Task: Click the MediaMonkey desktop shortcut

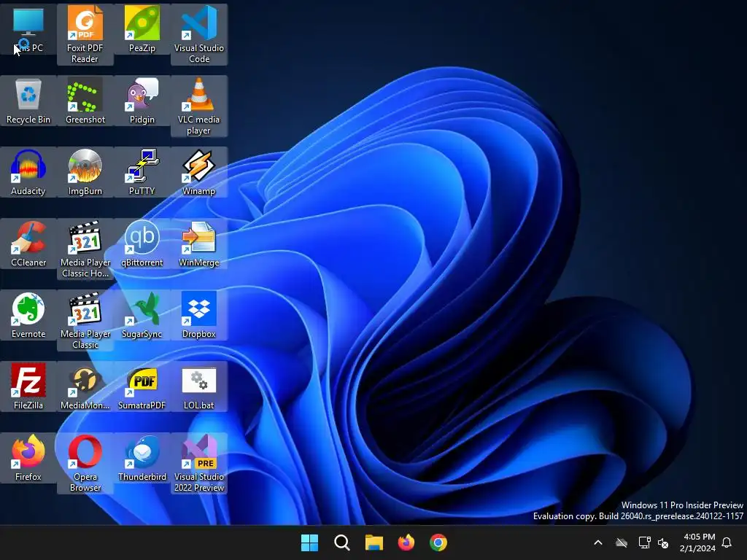Action: pos(85,386)
